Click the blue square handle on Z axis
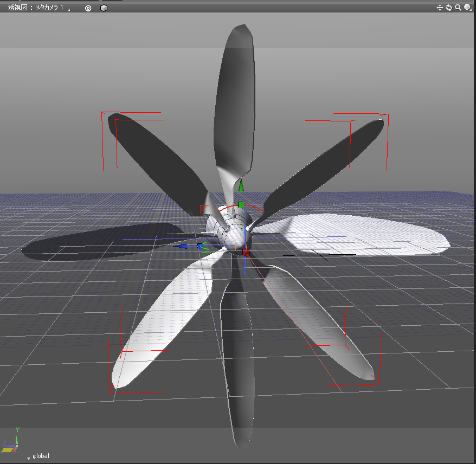This screenshot has height=464, width=476. (x=201, y=247)
